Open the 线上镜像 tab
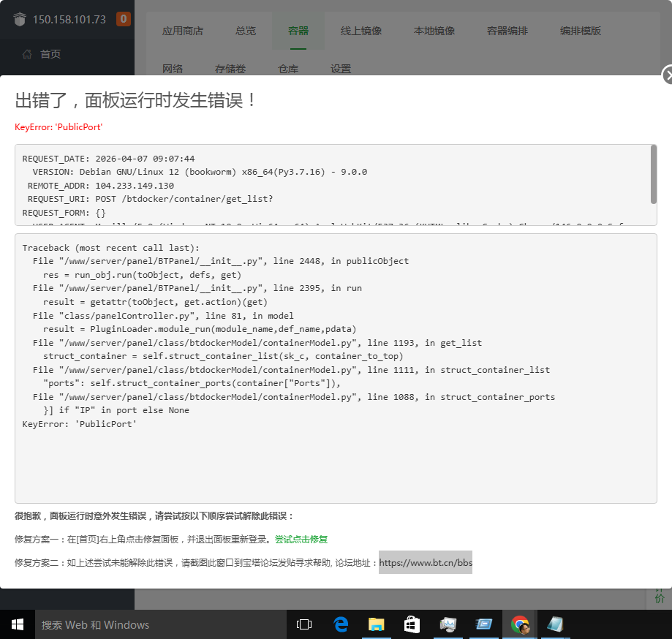This screenshot has height=639, width=672. pyautogui.click(x=361, y=31)
